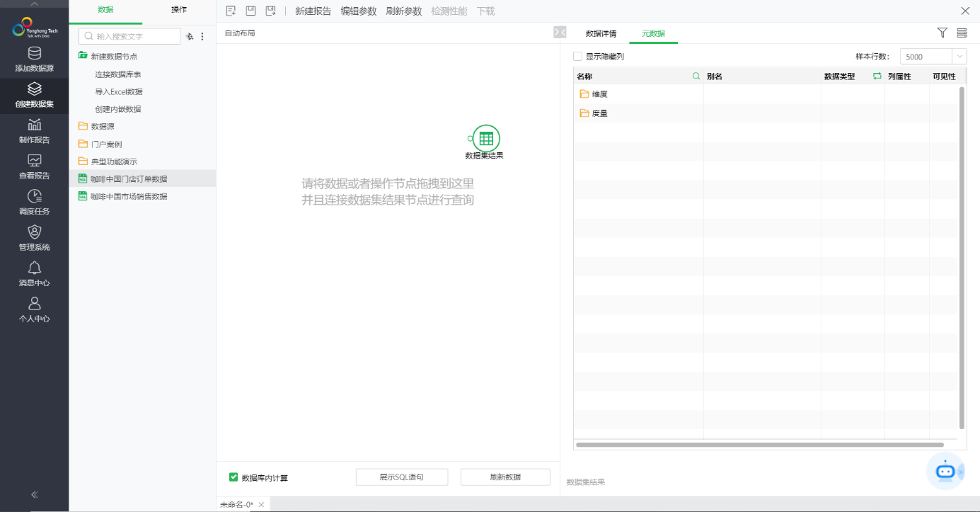980x512 pixels.
Task: Click the green swap icon in 数据类型 header
Action: pos(877,76)
